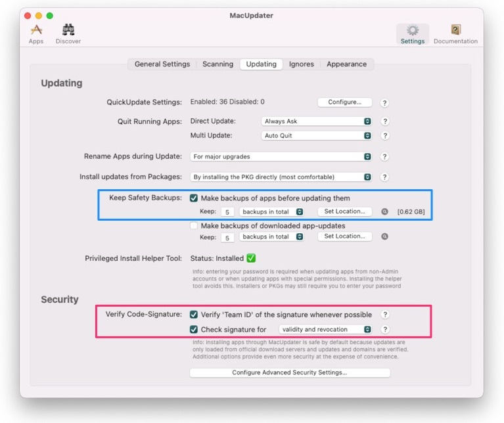Click Configure Advanced Security Settings... button
The height and width of the screenshot is (423, 504).
[x=290, y=372]
